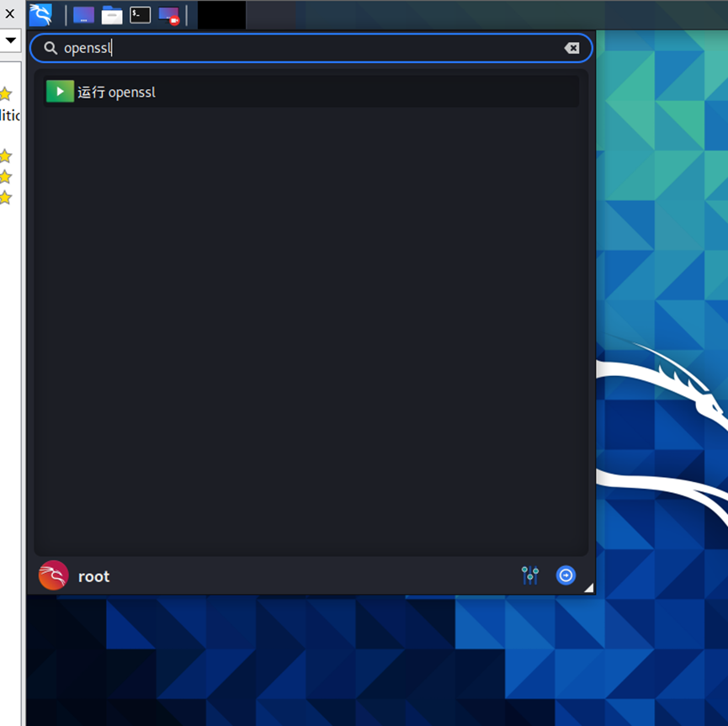The height and width of the screenshot is (726, 728).
Task: Clear the search text with backspace icon
Action: tap(571, 48)
